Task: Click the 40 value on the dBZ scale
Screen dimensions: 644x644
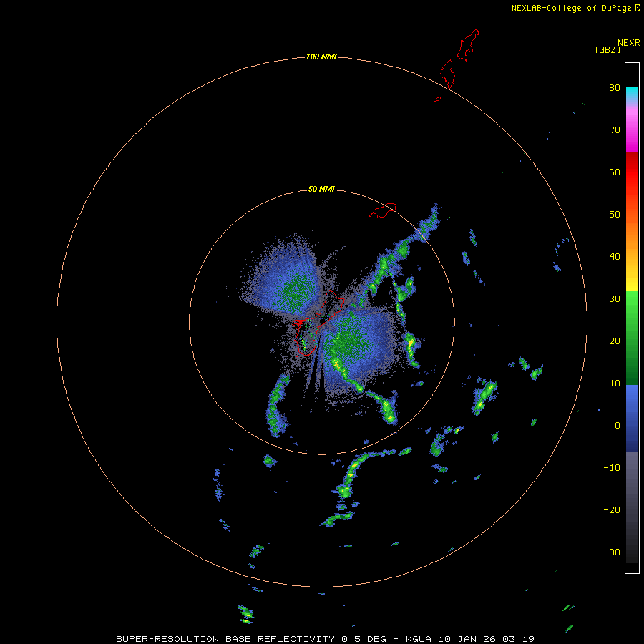Action: [615, 257]
